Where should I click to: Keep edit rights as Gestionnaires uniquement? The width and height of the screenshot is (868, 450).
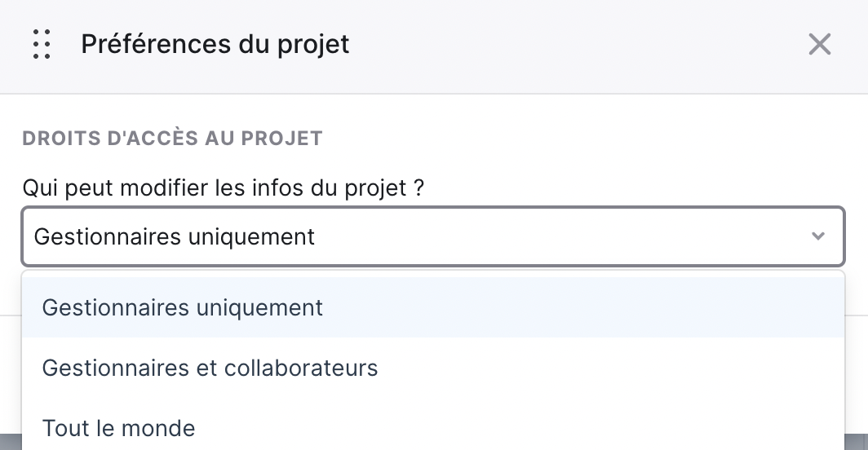(433, 308)
